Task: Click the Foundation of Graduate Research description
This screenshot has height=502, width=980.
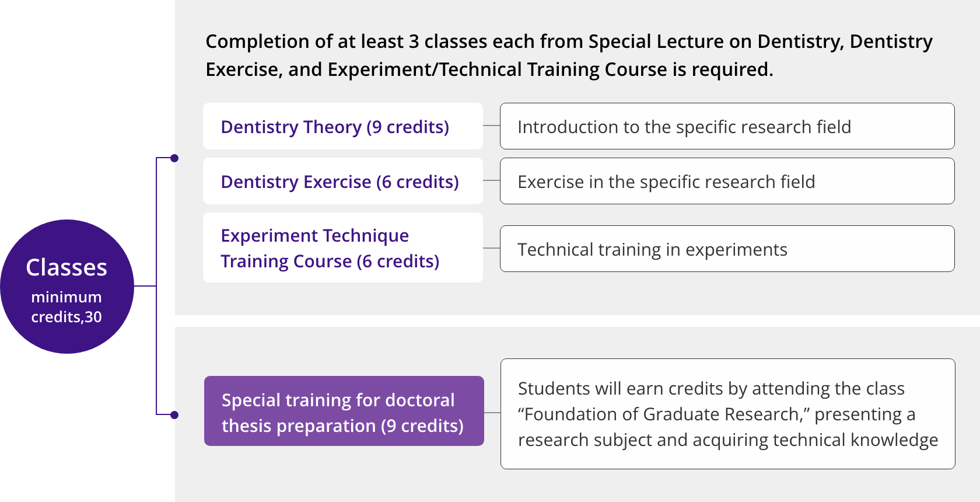Action: (x=728, y=414)
